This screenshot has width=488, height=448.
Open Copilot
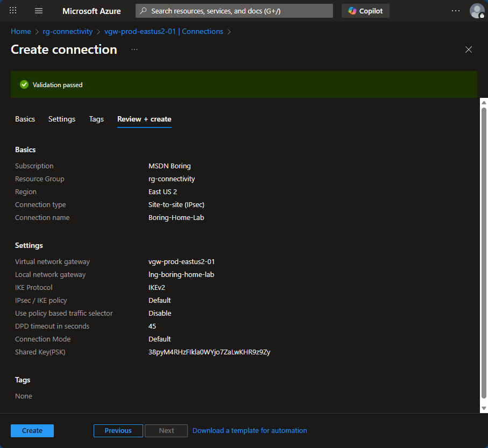pyautogui.click(x=365, y=11)
